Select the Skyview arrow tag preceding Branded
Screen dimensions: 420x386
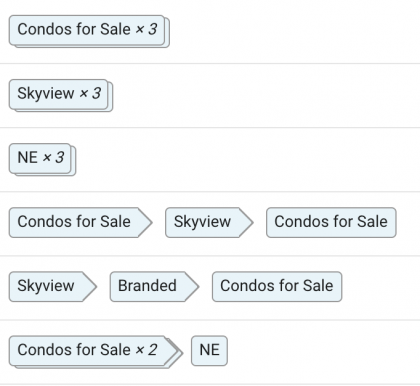[53, 287]
